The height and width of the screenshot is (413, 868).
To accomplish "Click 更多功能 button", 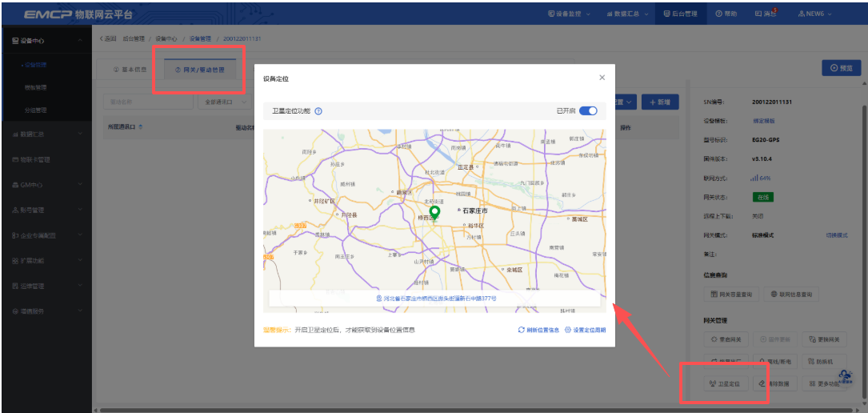I will point(824,383).
